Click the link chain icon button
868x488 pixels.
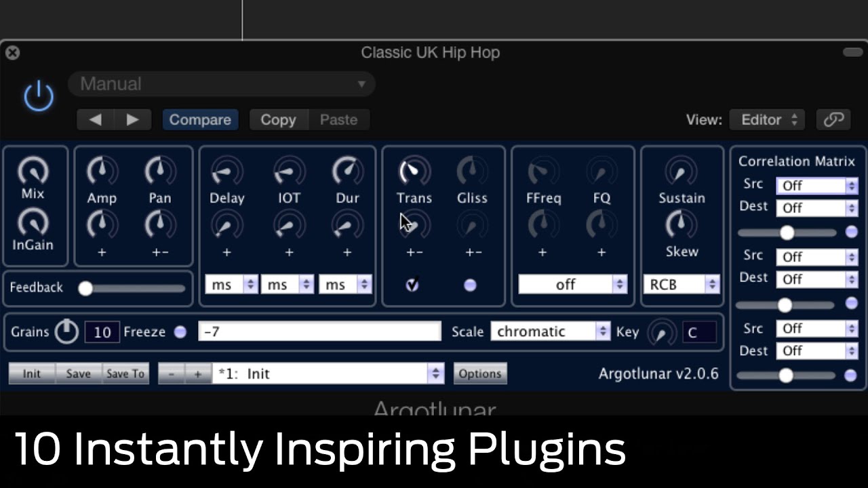tap(833, 119)
